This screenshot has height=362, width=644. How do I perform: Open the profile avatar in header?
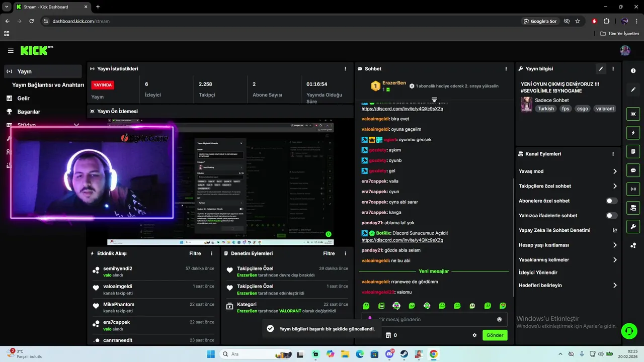(625, 50)
